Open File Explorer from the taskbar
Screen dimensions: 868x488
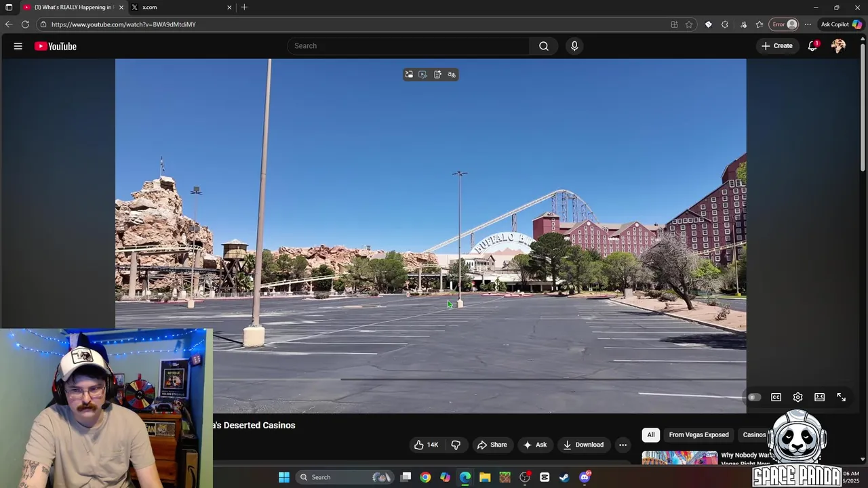(x=485, y=477)
